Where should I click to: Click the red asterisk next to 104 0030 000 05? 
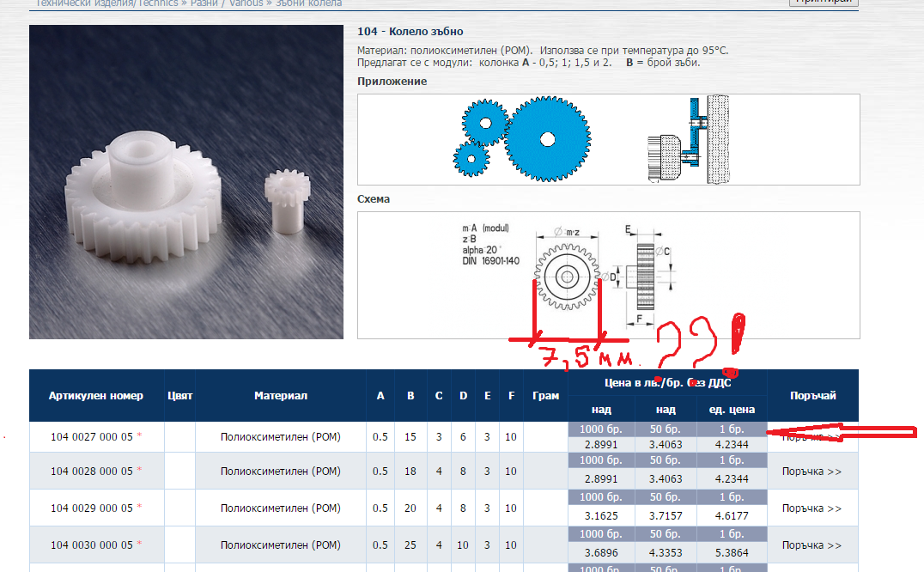pos(140,545)
